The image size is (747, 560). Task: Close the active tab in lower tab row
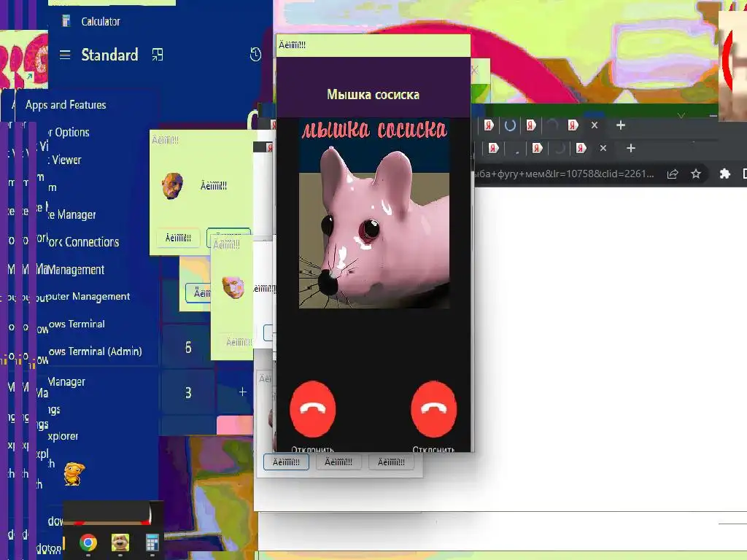point(603,148)
